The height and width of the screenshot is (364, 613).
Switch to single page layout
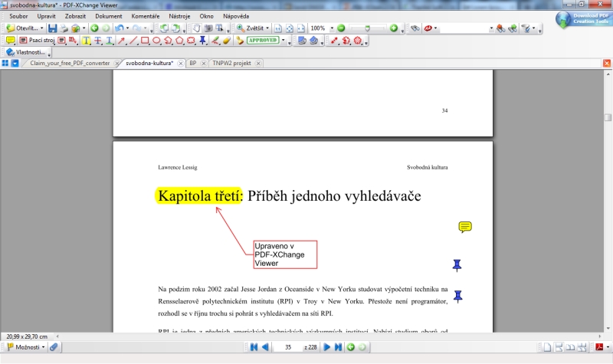[x=547, y=347]
